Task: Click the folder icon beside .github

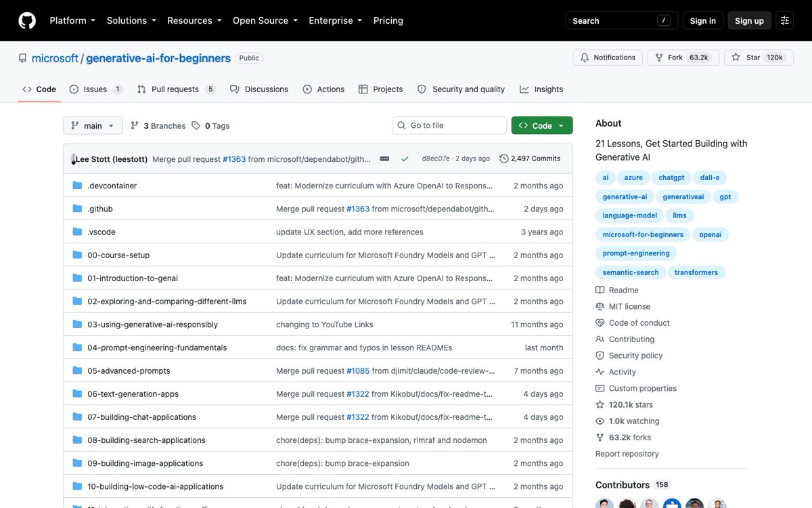Action: coord(77,209)
